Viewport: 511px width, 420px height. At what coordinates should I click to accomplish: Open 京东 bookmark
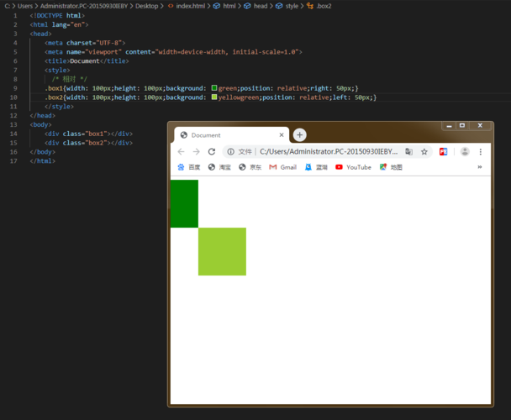point(250,167)
